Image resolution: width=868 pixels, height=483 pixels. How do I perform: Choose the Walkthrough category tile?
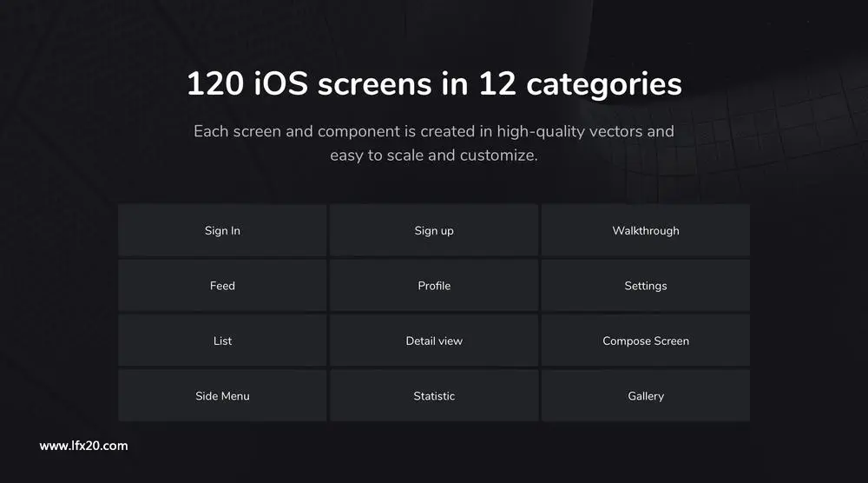coord(646,230)
